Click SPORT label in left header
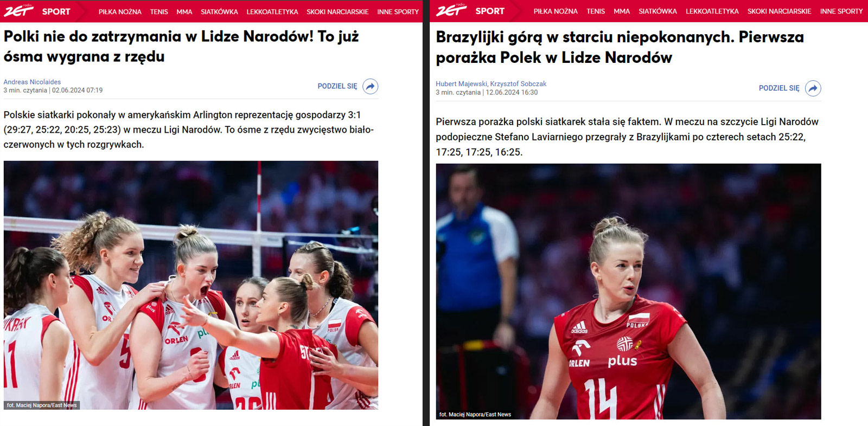 pos(56,11)
